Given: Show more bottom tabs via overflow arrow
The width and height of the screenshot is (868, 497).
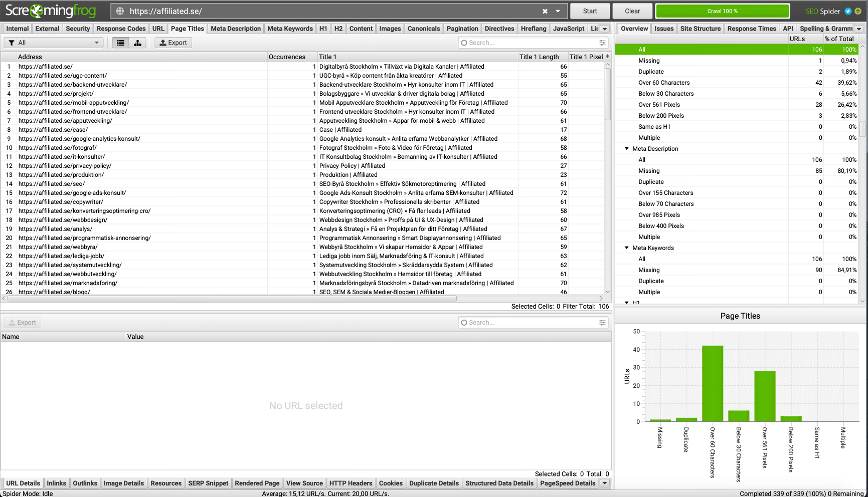Looking at the screenshot, I should click(x=605, y=483).
